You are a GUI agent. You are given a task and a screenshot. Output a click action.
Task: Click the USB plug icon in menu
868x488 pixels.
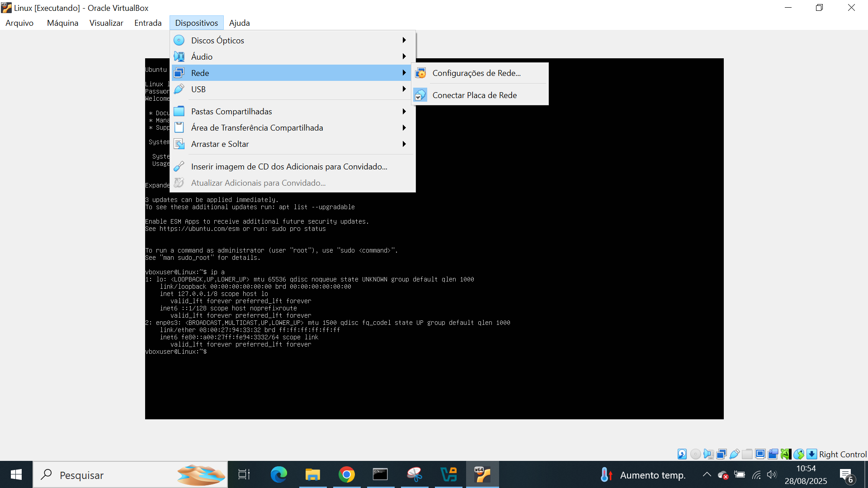tap(179, 89)
